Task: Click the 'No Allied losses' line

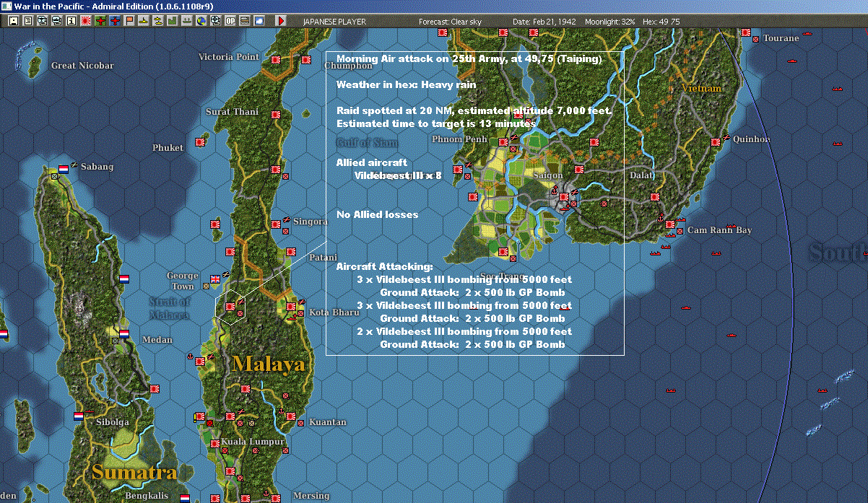Action: (x=377, y=214)
